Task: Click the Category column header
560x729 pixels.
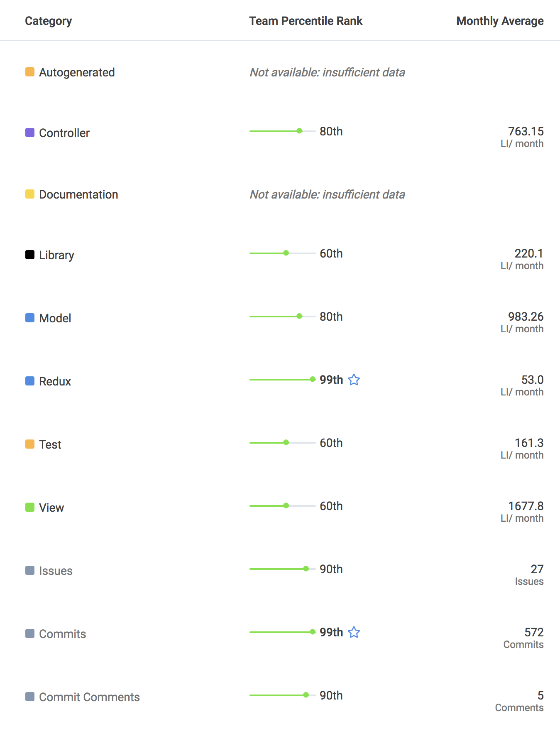Action: [49, 21]
